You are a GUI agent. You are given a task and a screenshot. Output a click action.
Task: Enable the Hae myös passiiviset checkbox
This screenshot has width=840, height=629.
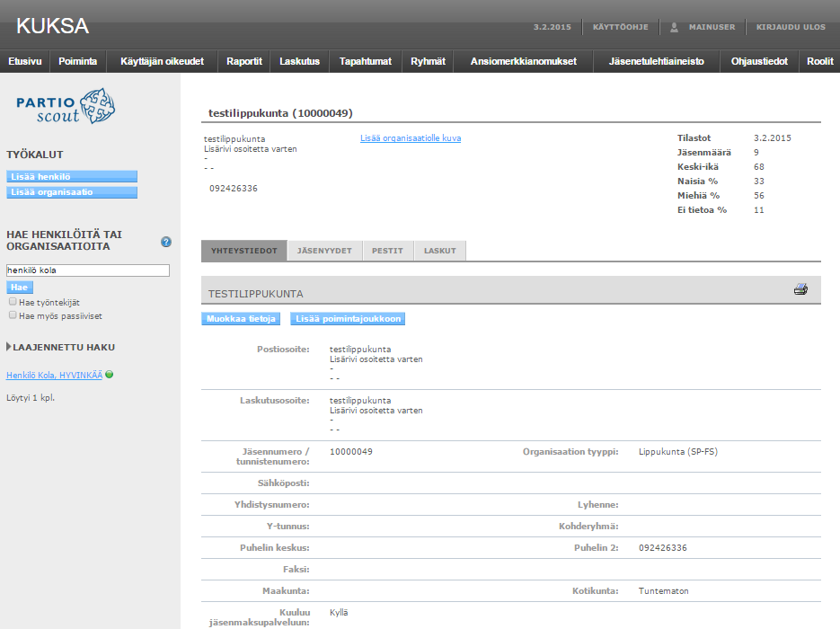(13, 315)
